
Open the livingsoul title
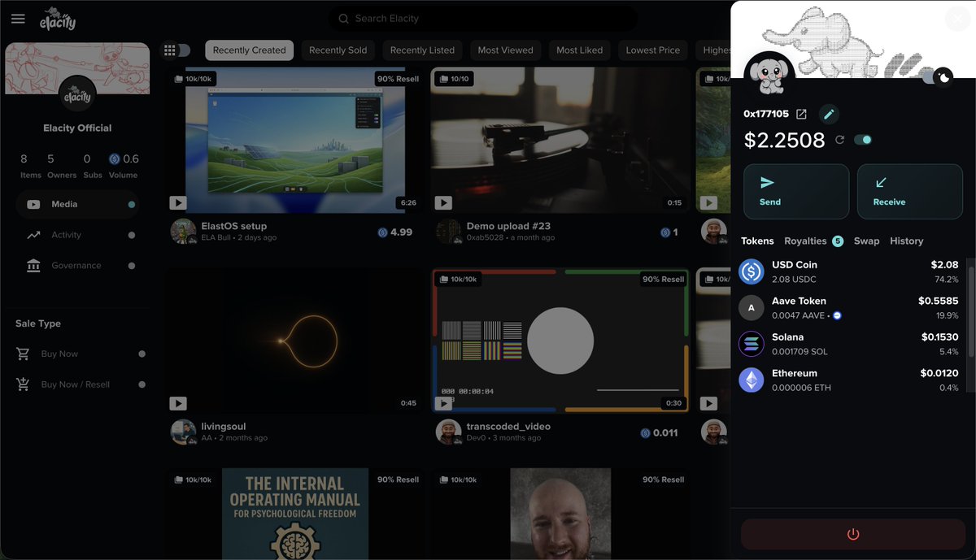[224, 427]
